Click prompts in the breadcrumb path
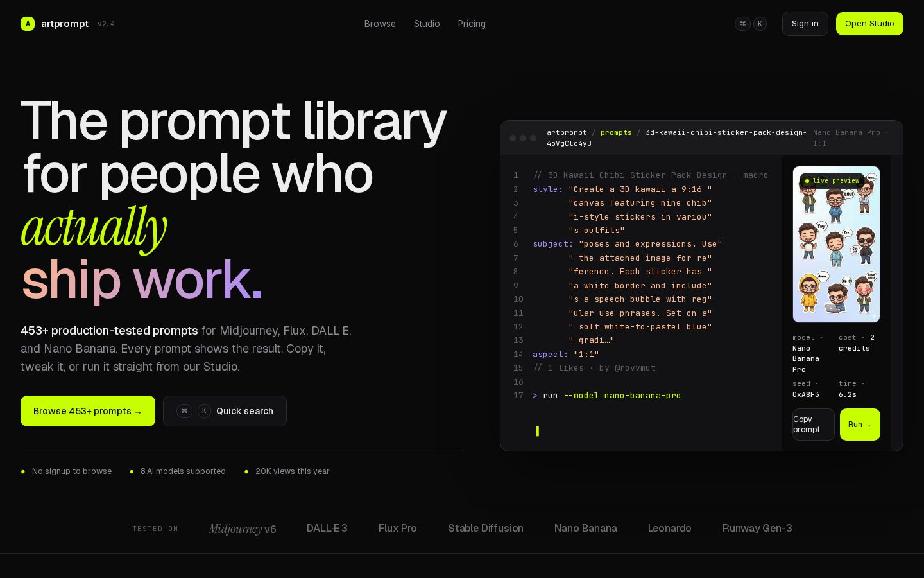Viewport: 924px width, 578px height. (x=616, y=132)
